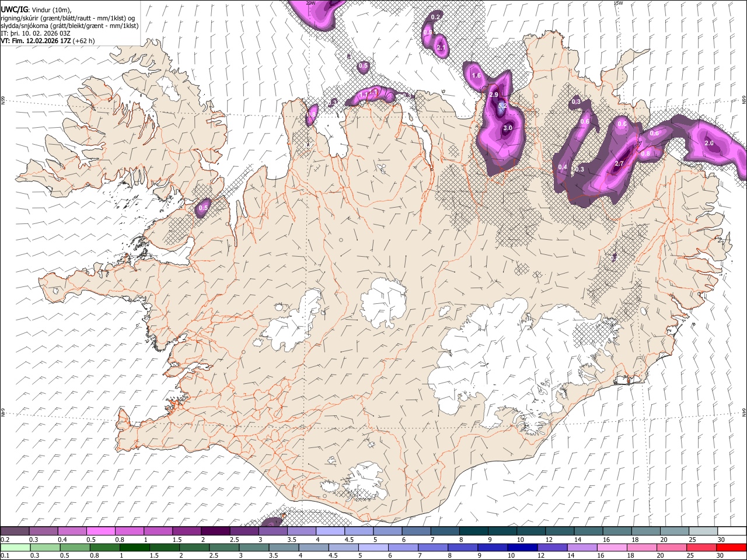
Task: Click the 2.1 snowfall value over northern sea
Action: click(x=441, y=47)
